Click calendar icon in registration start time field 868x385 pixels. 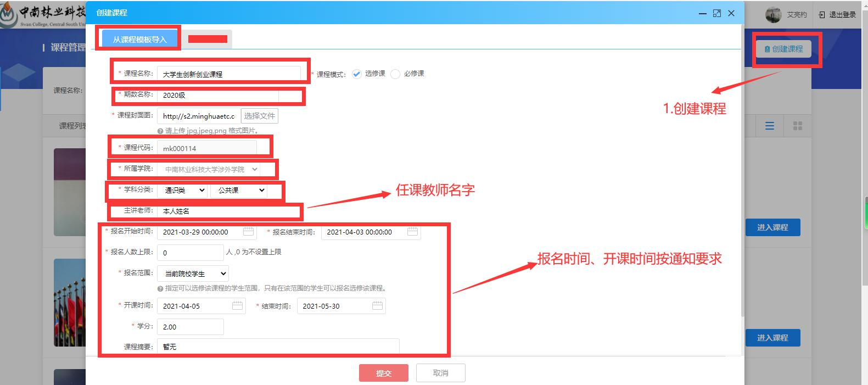coord(248,232)
